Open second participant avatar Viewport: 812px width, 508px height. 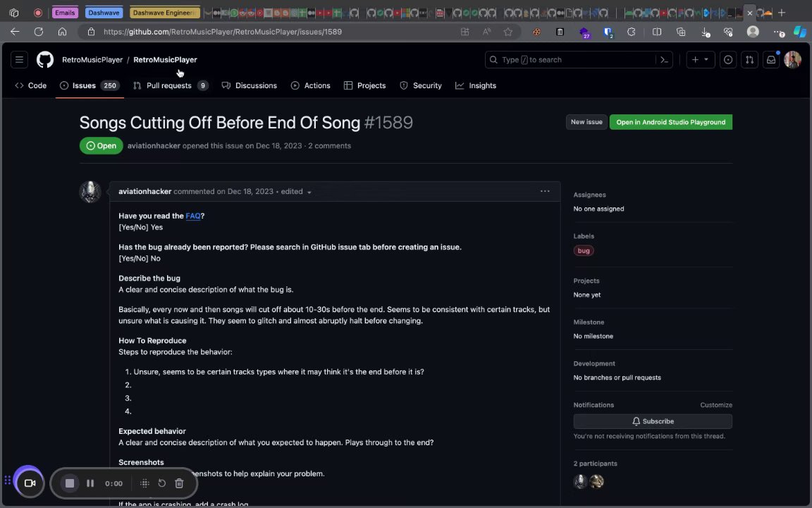(596, 482)
